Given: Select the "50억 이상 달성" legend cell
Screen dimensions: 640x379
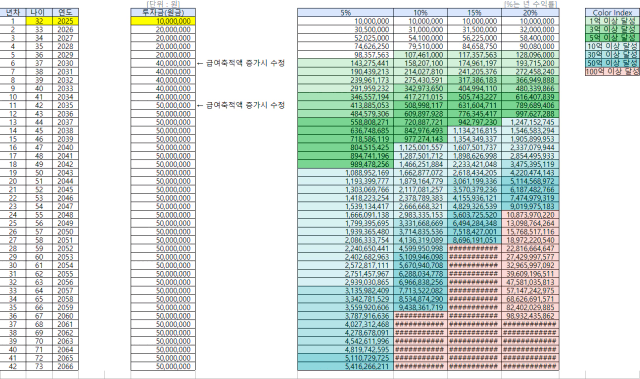Looking at the screenshot, I should (612, 63).
